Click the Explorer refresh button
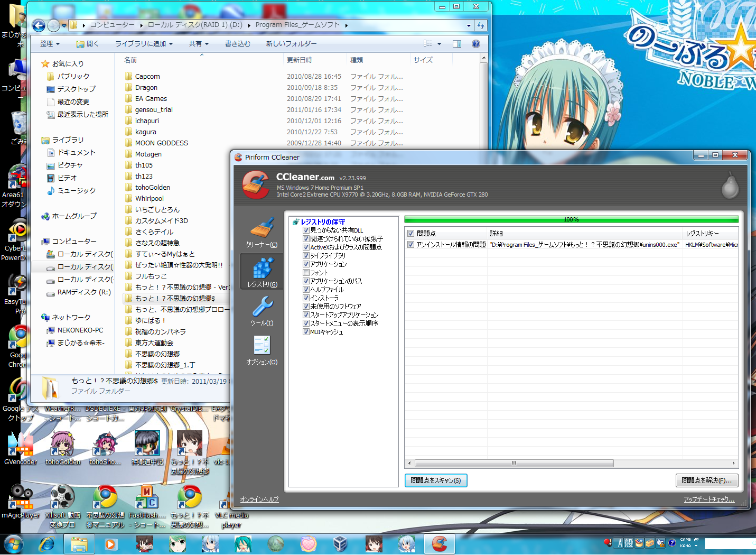Image resolution: width=756 pixels, height=555 pixels. click(x=480, y=25)
